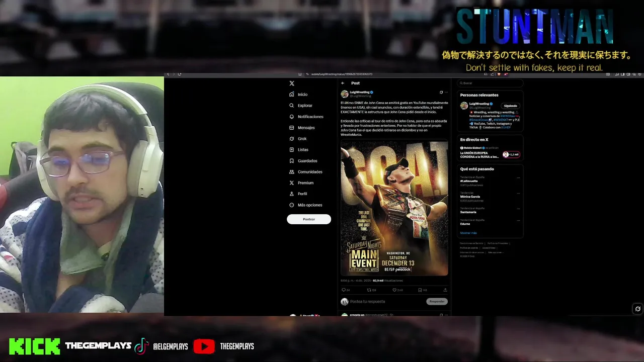This screenshot has width=644, height=362.
Task: Click the Grok icon on LuigiWrestling's post
Action: coord(441,93)
